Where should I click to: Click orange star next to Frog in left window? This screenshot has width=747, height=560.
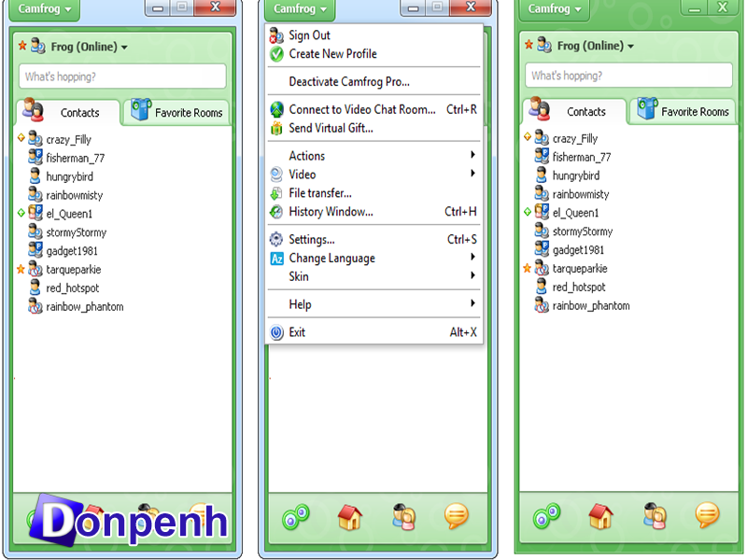point(22,46)
